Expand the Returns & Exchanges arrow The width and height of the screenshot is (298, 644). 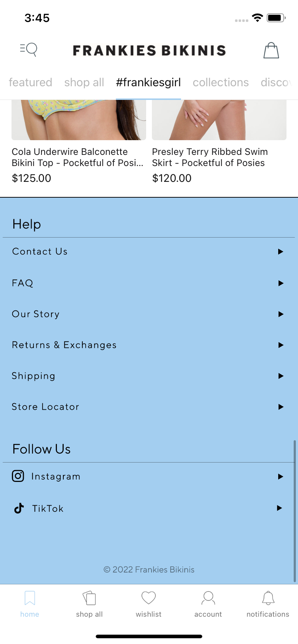click(x=281, y=345)
